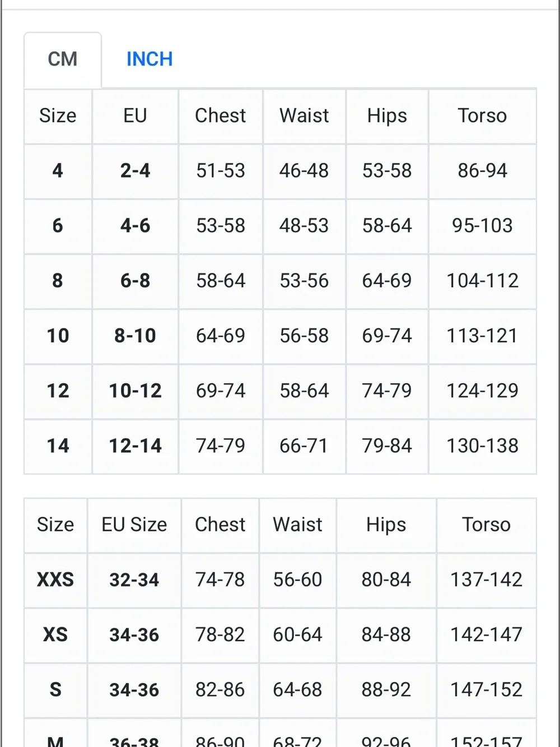Click torso value 147-152 for size S

486,689
